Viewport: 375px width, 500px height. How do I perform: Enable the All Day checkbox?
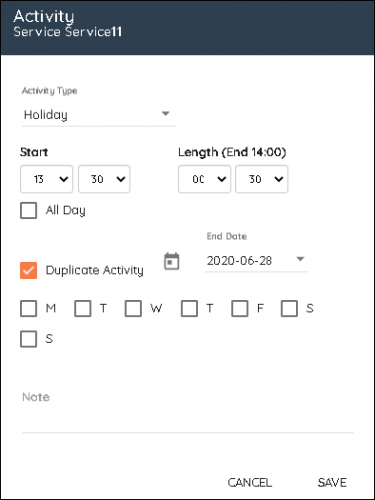(x=29, y=211)
